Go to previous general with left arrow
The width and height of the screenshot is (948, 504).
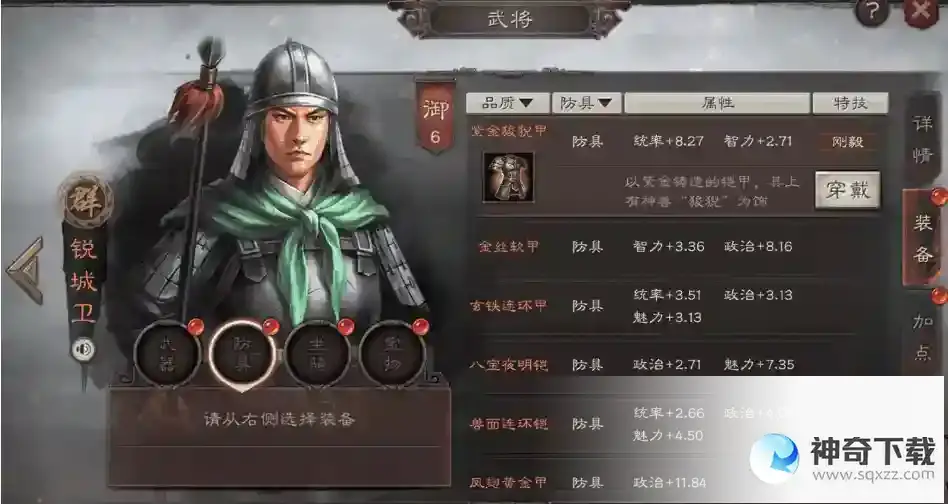pos(26,270)
